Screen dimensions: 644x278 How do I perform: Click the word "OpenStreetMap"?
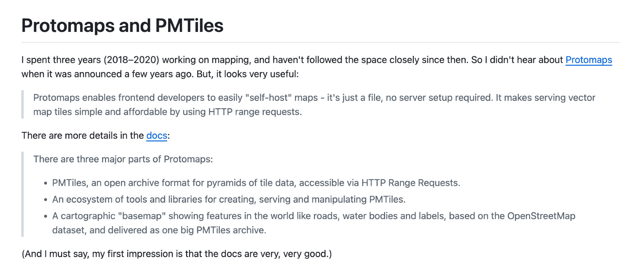541,216
